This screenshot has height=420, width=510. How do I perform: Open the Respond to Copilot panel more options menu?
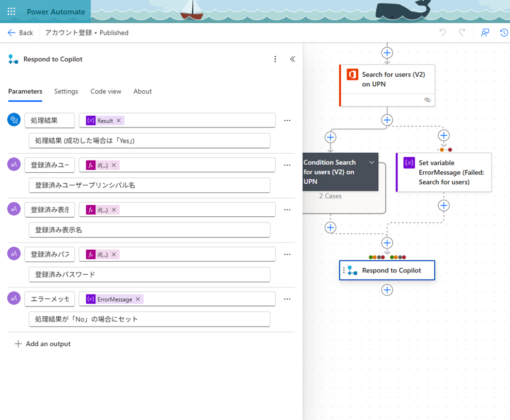click(275, 59)
